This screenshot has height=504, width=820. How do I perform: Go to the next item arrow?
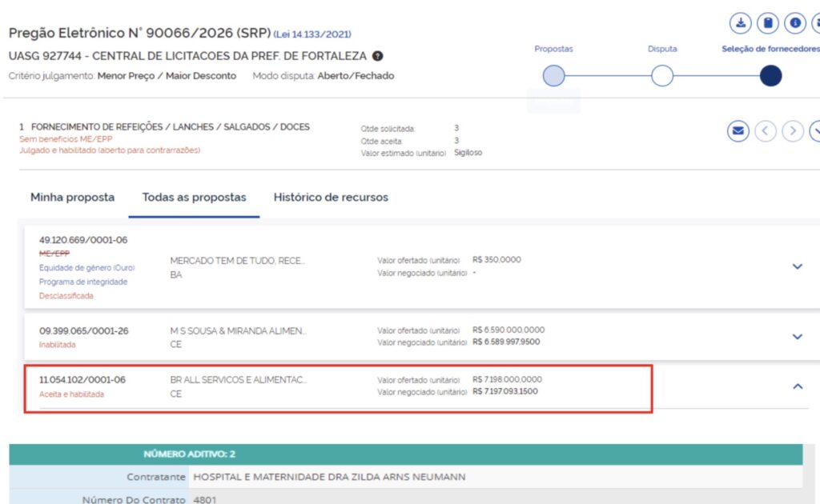pyautogui.click(x=793, y=130)
